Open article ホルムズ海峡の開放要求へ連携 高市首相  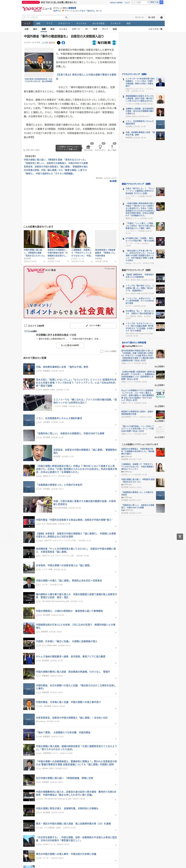coord(71,656)
